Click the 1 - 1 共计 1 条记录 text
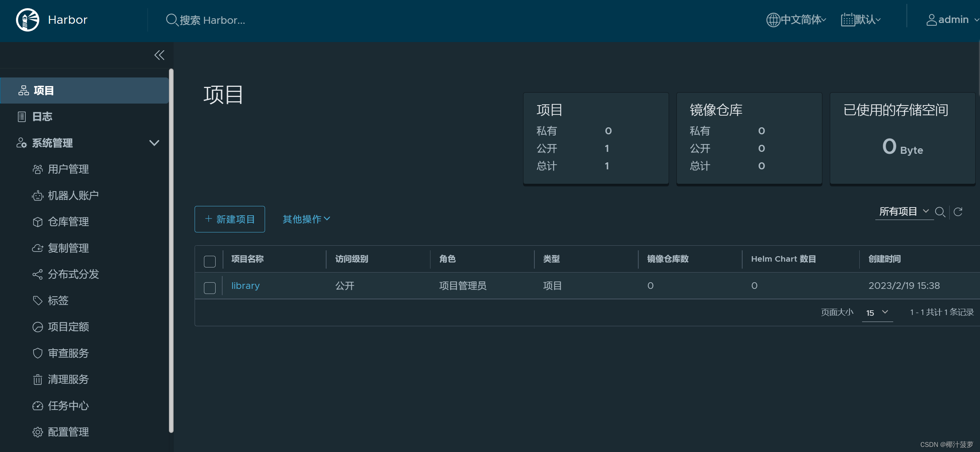Viewport: 980px width, 452px height. 942,312
